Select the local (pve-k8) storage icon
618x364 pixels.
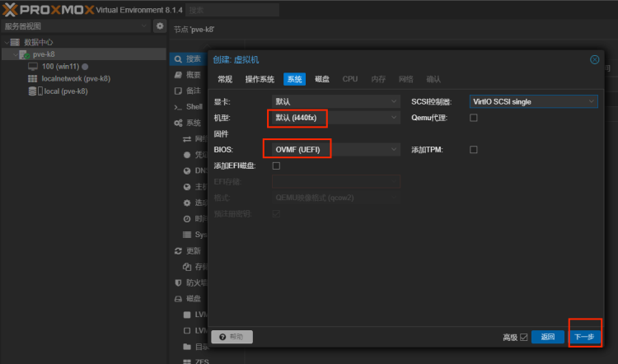pyautogui.click(x=35, y=91)
